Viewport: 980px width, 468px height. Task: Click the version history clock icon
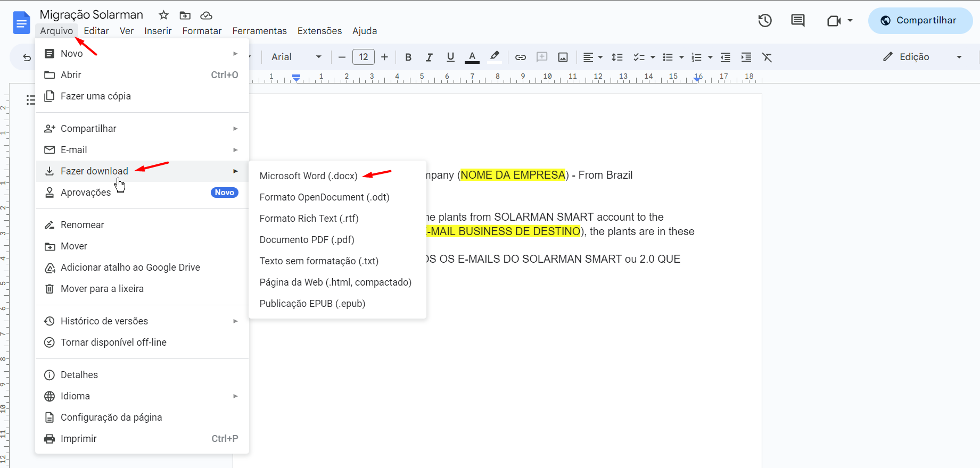point(765,21)
